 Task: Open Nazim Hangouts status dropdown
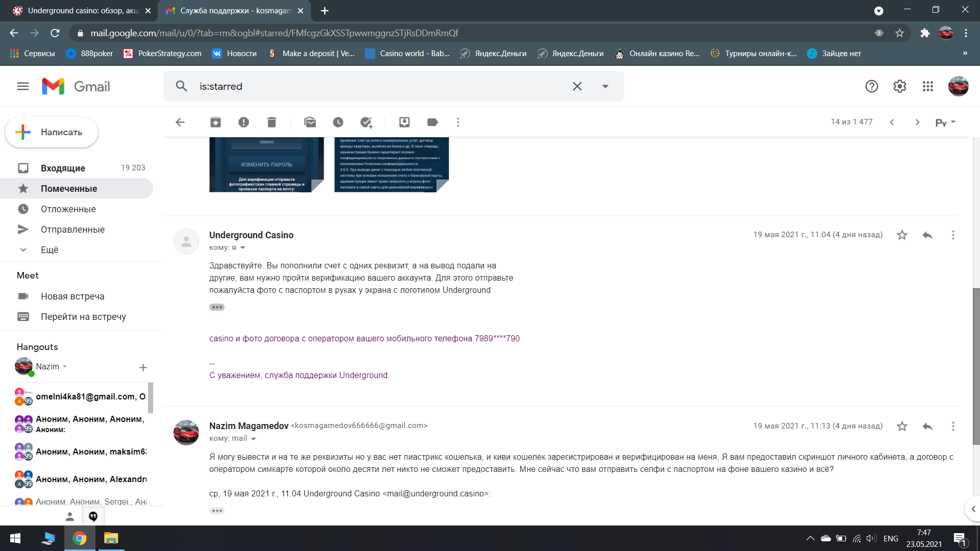pyautogui.click(x=65, y=367)
